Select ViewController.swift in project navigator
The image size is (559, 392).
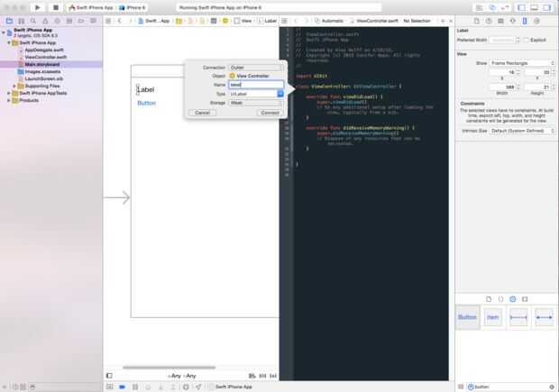[46, 57]
